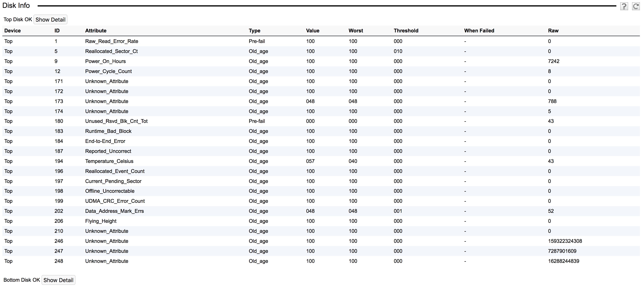Select the Power_On_Hours attribute

click(105, 61)
